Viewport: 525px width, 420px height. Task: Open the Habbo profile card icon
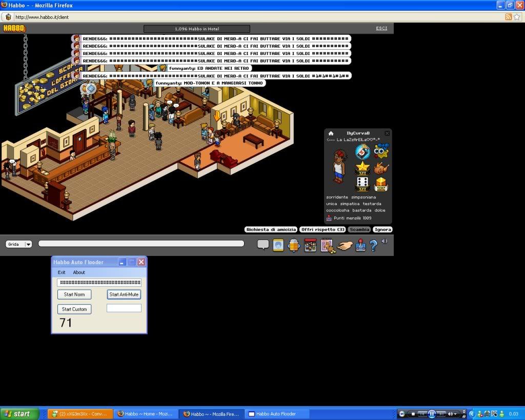pyautogui.click(x=278, y=245)
